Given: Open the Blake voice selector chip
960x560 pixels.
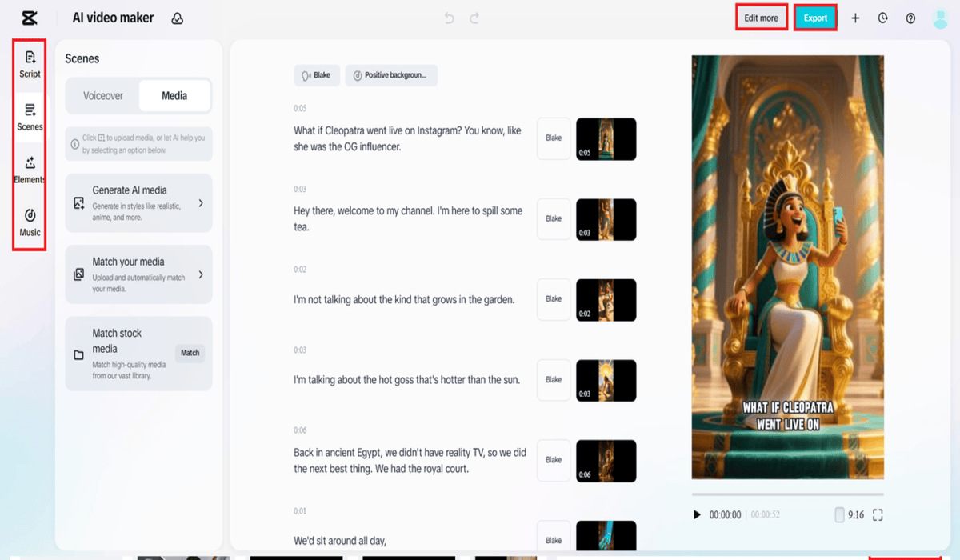Looking at the screenshot, I should point(317,75).
